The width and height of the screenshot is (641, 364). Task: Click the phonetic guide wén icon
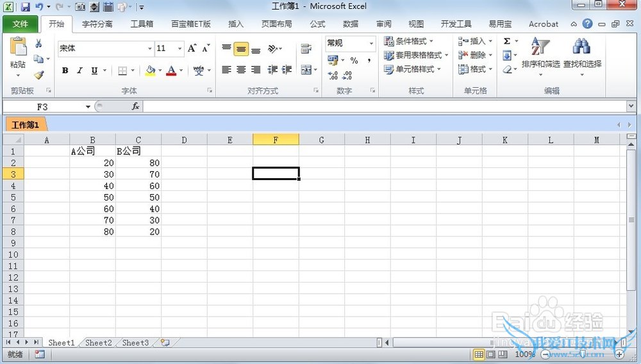pyautogui.click(x=199, y=70)
